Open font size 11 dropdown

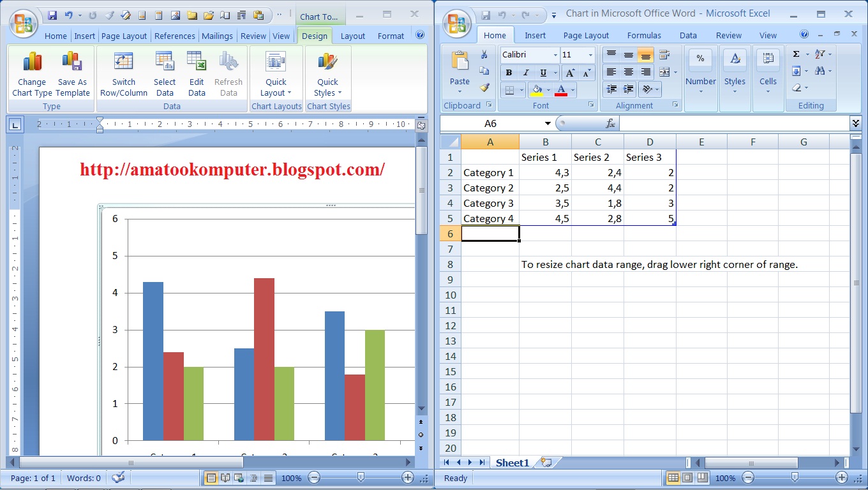pos(590,55)
